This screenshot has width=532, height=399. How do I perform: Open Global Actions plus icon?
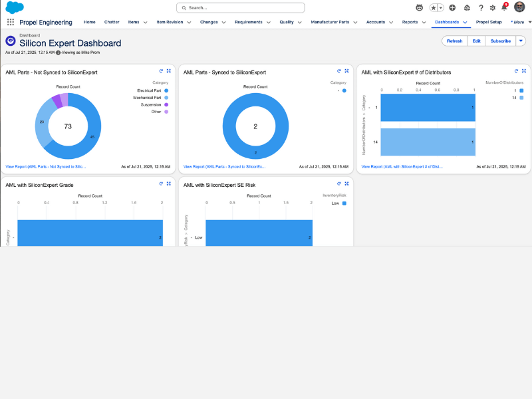[x=452, y=7]
